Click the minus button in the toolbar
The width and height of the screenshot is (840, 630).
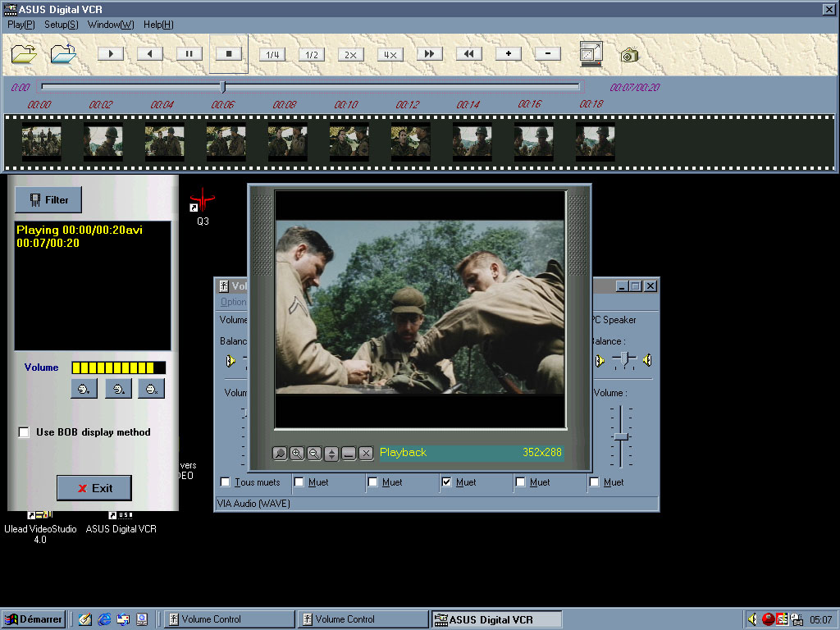point(547,53)
